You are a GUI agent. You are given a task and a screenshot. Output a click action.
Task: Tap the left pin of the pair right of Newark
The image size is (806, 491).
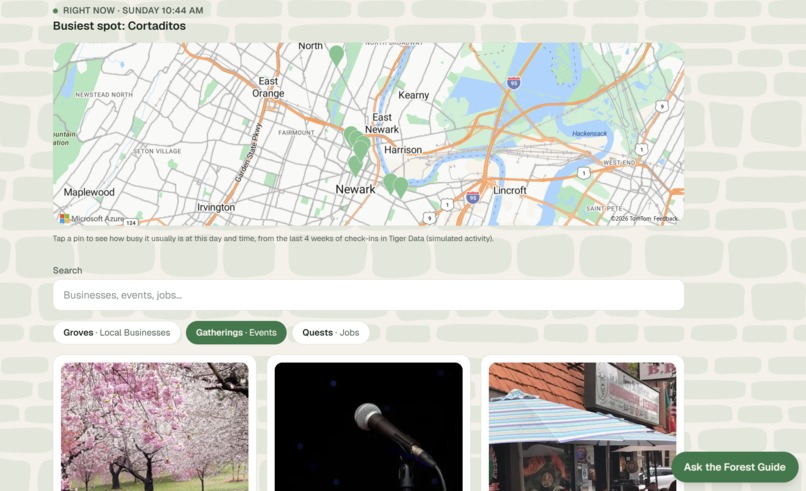coord(390,183)
